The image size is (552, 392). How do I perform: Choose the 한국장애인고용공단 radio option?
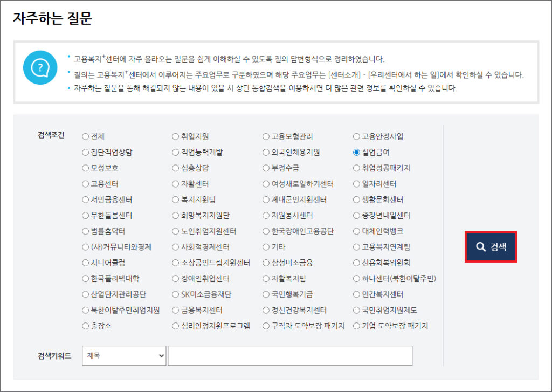pyautogui.click(x=266, y=231)
